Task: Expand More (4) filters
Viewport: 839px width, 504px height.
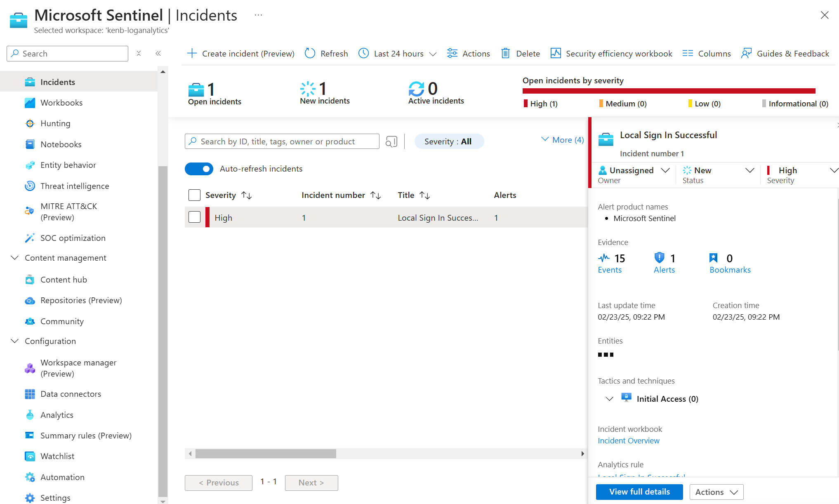Action: pos(562,140)
